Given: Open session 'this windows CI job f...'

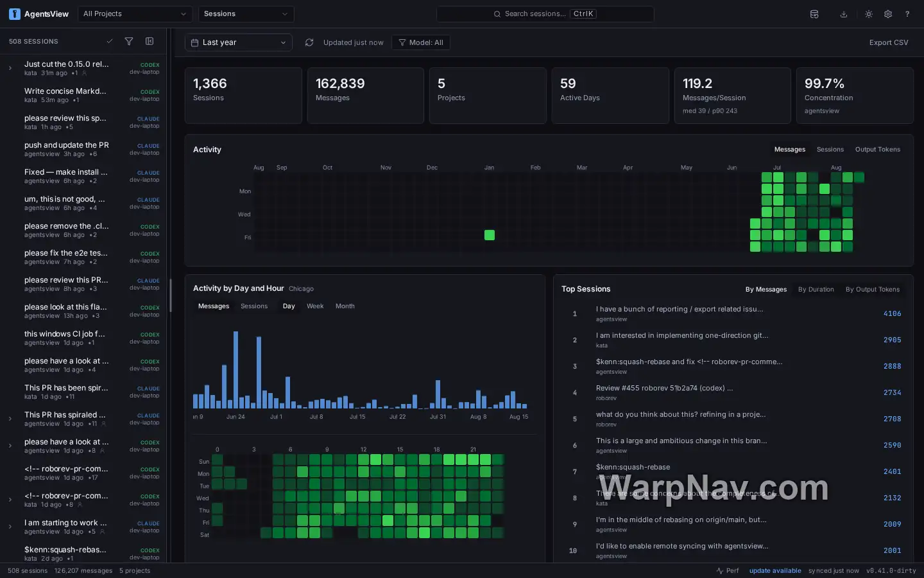Looking at the screenshot, I should [x=84, y=338].
